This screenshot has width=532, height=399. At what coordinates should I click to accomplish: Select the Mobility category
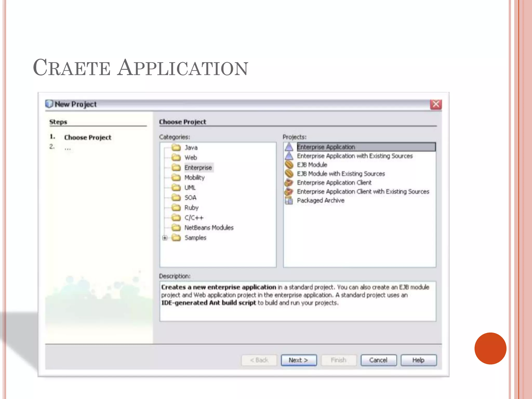pos(195,178)
